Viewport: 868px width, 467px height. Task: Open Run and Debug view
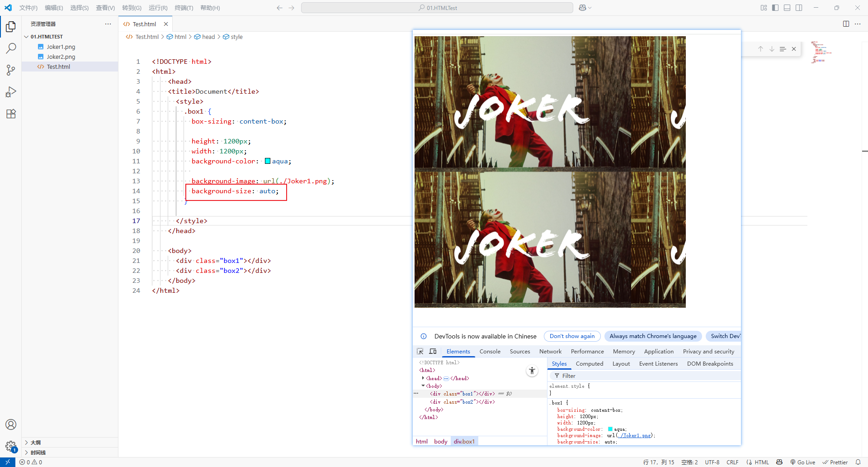point(11,92)
